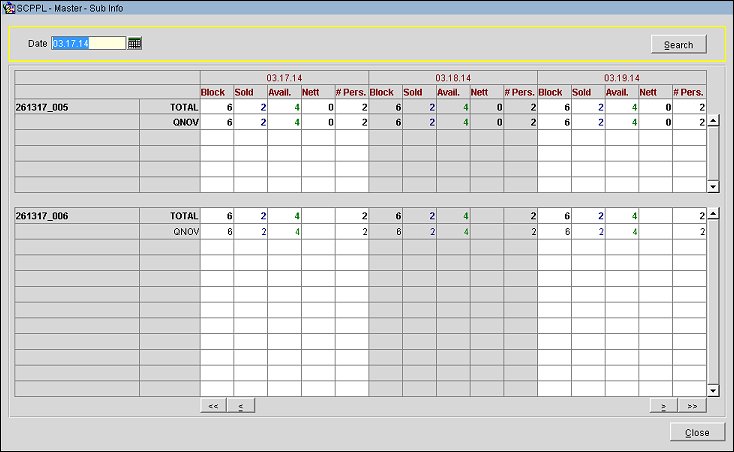Click the 03.18.14 date column header
The image size is (734, 452).
coord(453,77)
